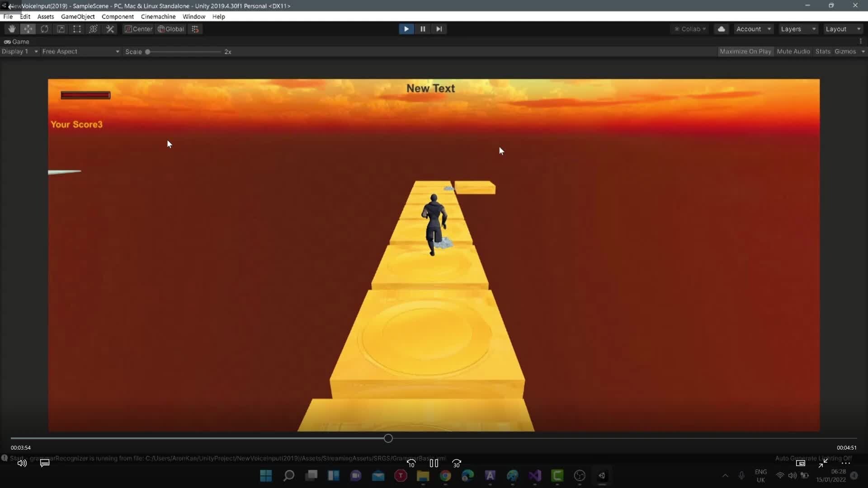Screen dimensions: 868x488
Task: Toggle Maximize On Play
Action: (x=745, y=51)
